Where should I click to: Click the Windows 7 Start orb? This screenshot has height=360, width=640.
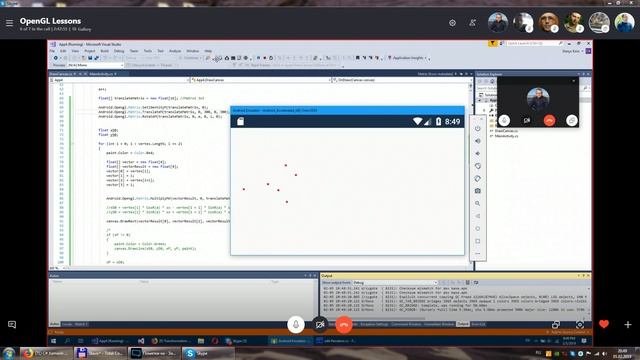click(x=9, y=353)
